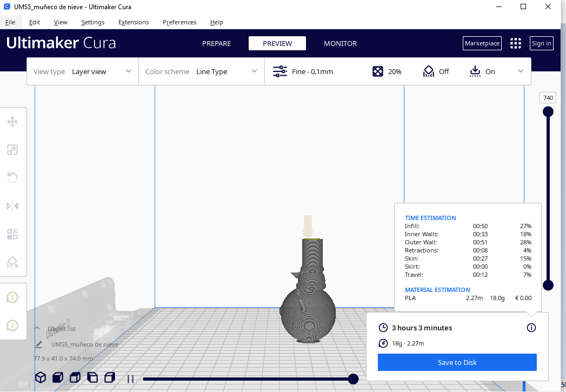Switch to the MONITOR stage
Screen dimensions: 566x392
(341, 43)
